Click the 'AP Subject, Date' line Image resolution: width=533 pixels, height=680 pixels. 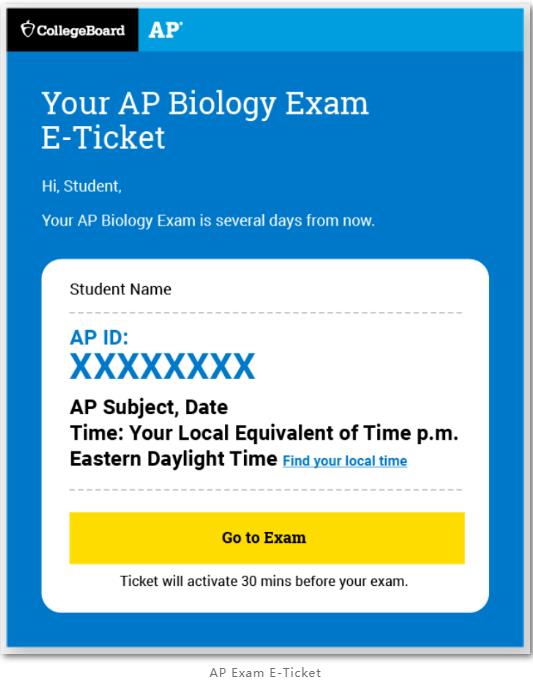point(149,407)
